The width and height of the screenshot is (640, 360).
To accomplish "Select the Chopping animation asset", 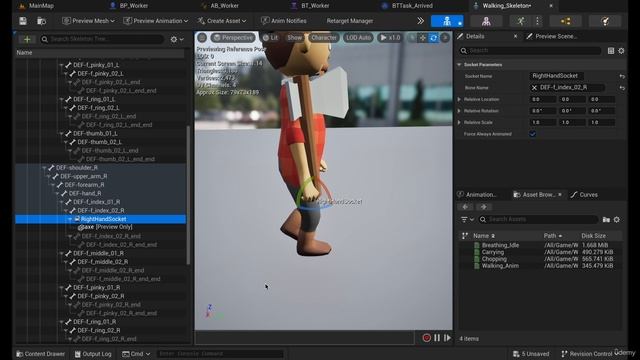I will click(494, 259).
